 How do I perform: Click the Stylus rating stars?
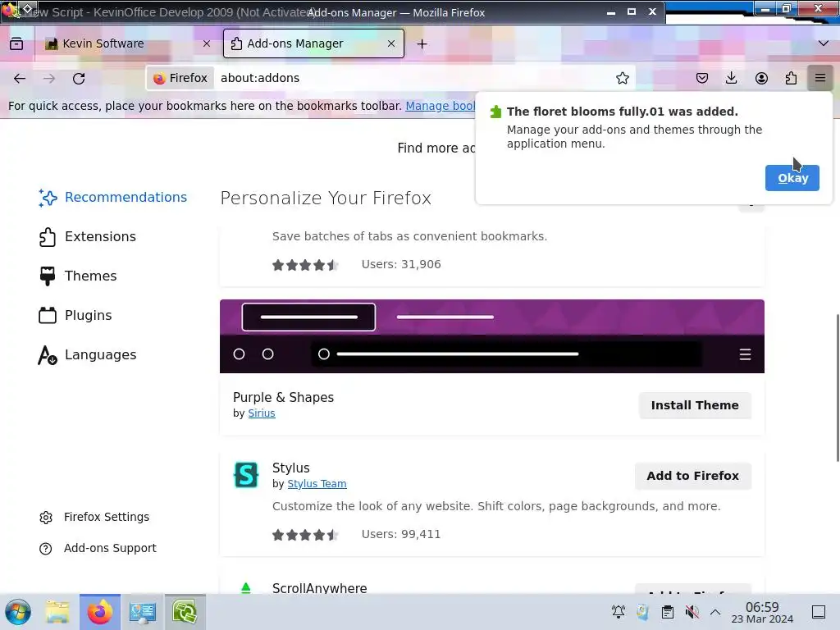point(305,535)
